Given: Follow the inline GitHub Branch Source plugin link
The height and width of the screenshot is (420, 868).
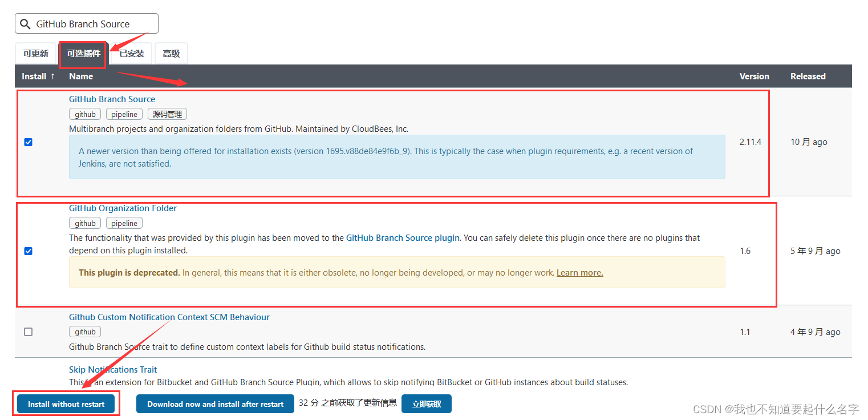Looking at the screenshot, I should click(x=403, y=237).
